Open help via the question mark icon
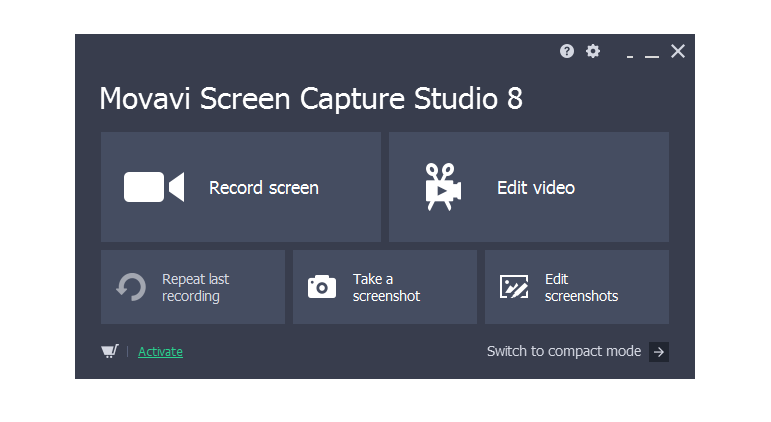This screenshot has height=422, width=771. pos(566,51)
